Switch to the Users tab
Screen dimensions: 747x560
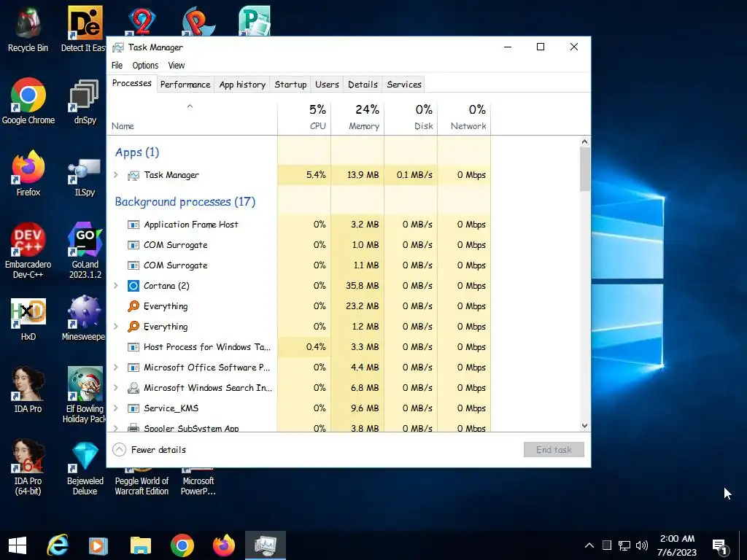[x=327, y=85]
